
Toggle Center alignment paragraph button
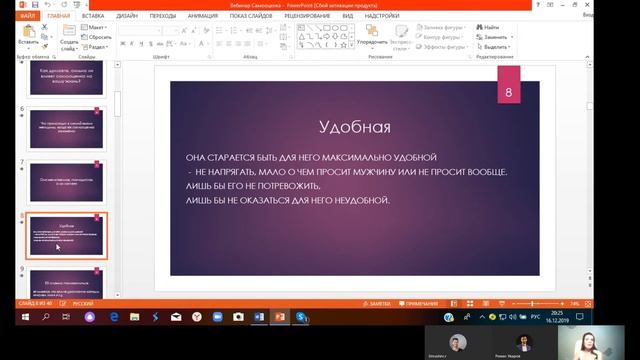(229, 44)
